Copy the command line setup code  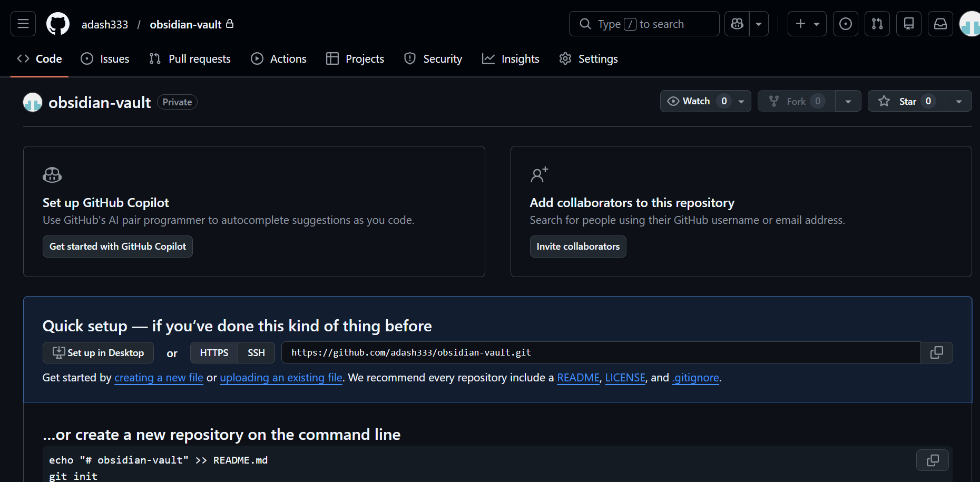point(932,460)
